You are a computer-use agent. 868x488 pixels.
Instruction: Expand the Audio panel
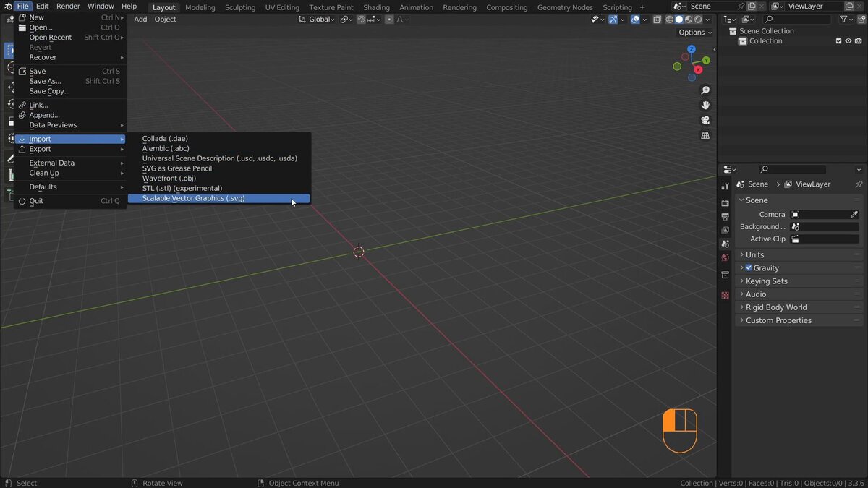[x=799, y=294]
